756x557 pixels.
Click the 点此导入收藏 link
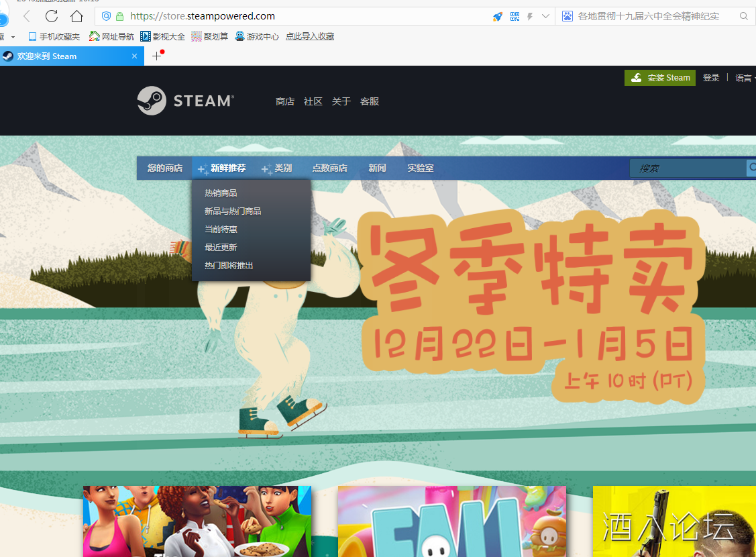click(x=310, y=37)
